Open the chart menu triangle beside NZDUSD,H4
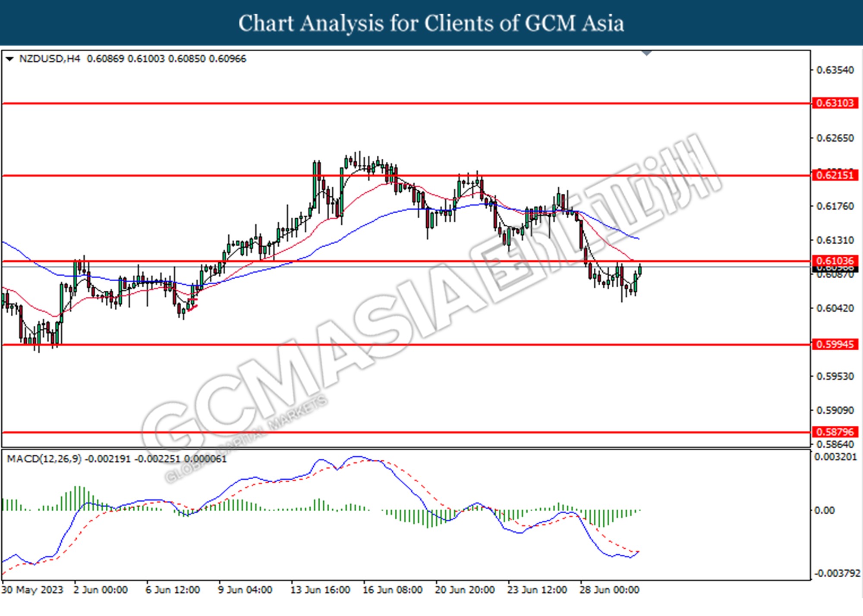 tap(9, 59)
